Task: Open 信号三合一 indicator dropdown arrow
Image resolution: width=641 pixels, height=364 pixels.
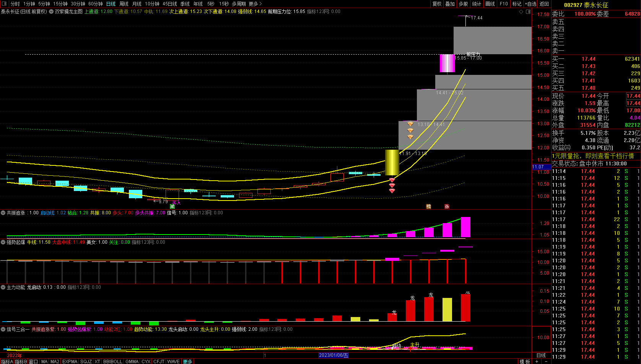Action: point(3,329)
